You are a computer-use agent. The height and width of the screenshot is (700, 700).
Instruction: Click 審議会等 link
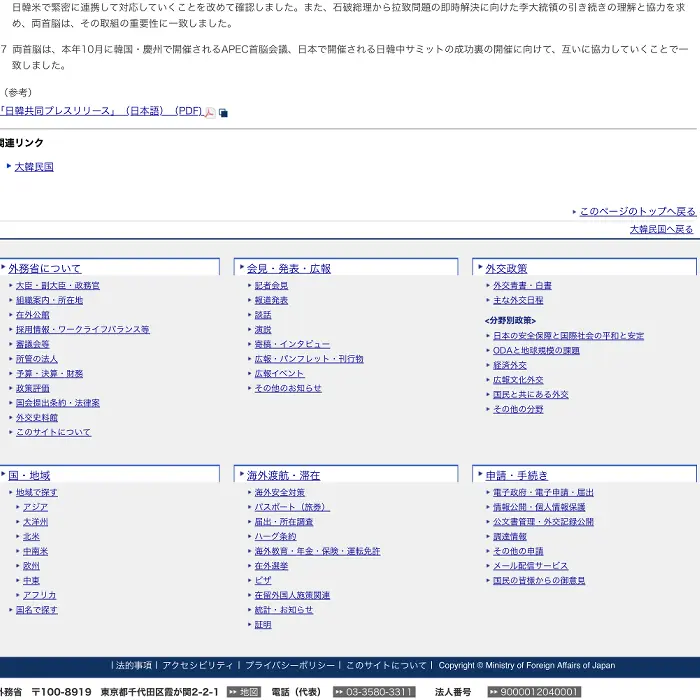(x=33, y=344)
